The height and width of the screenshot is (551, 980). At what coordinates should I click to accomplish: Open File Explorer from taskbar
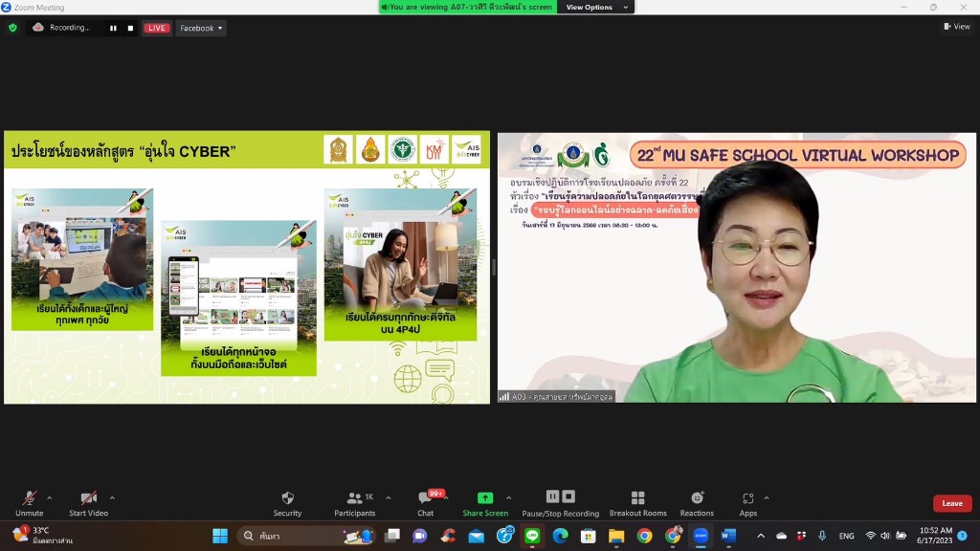point(616,536)
